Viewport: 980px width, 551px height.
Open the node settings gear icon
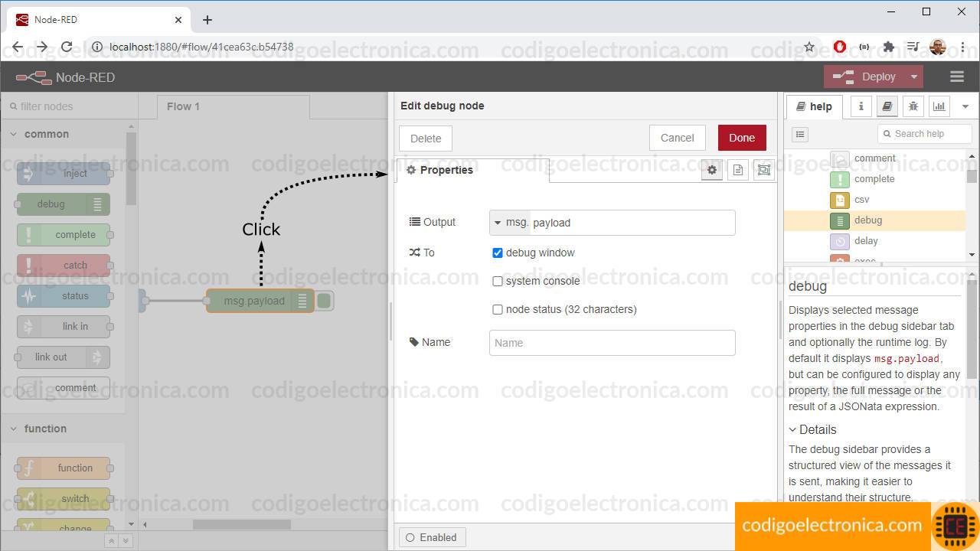pos(712,170)
